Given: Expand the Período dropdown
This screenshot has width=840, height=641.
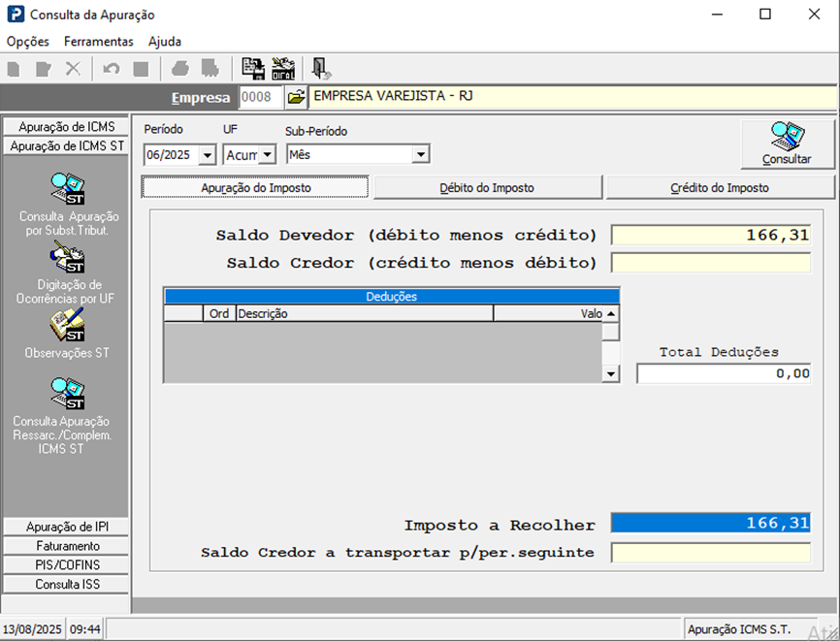Looking at the screenshot, I should (207, 154).
